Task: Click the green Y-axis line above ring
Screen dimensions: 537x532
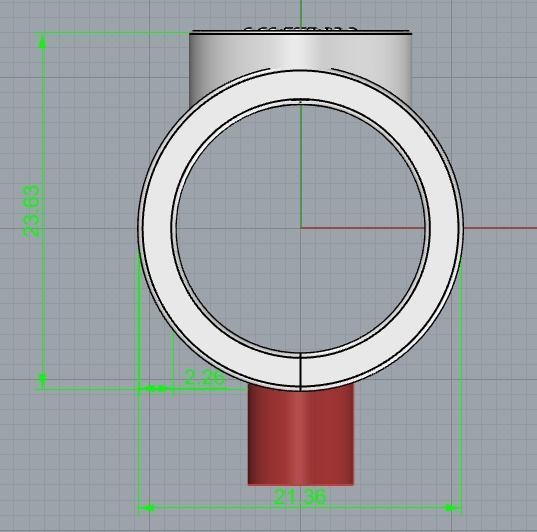Action: [x=301, y=14]
